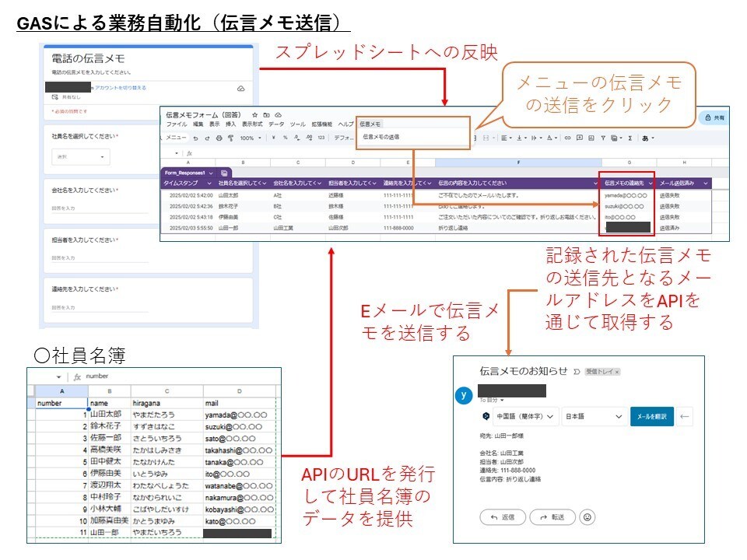Open the 社員名 選択 dropdown in the form

click(x=81, y=156)
